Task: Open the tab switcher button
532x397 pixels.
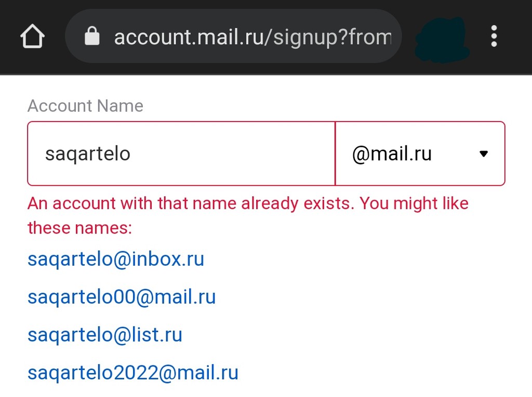Action: 442,39
